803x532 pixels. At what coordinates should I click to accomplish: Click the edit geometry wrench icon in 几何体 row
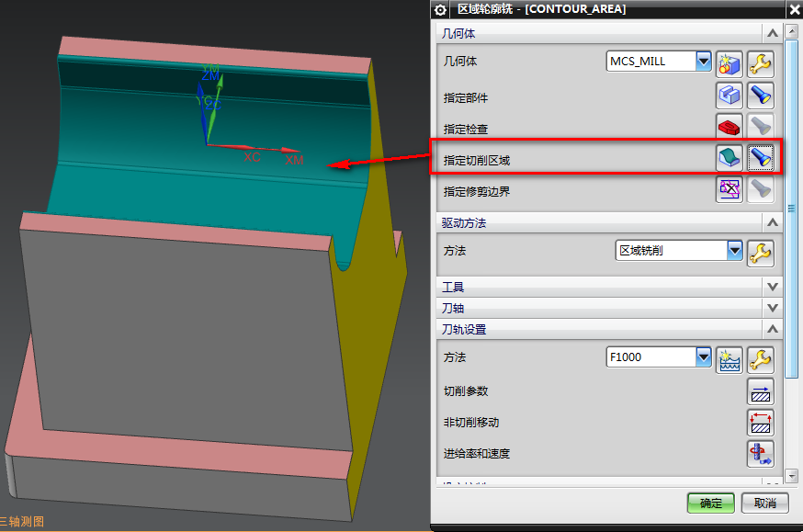tap(761, 62)
